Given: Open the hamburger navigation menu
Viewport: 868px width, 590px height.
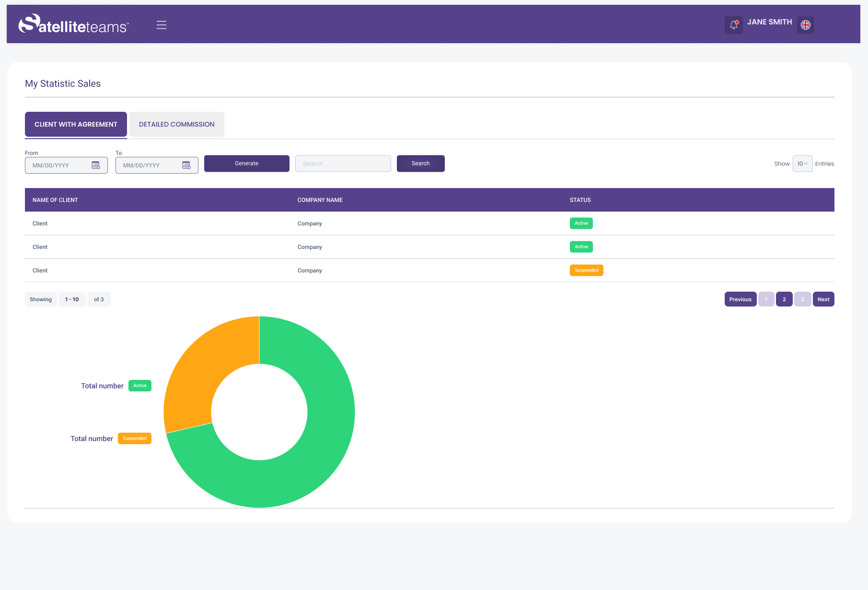Looking at the screenshot, I should (x=162, y=25).
